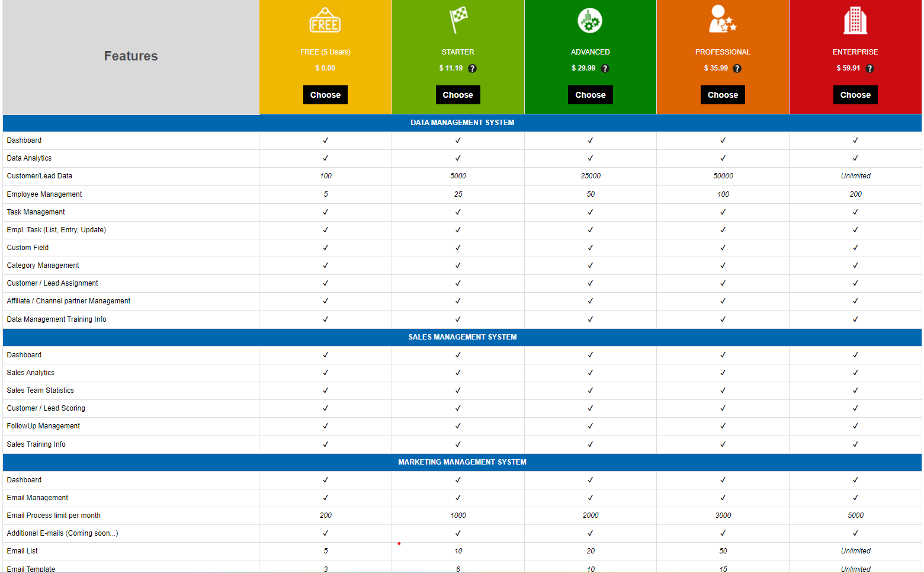Click Enterprise 200 Employee Management value

(855, 194)
